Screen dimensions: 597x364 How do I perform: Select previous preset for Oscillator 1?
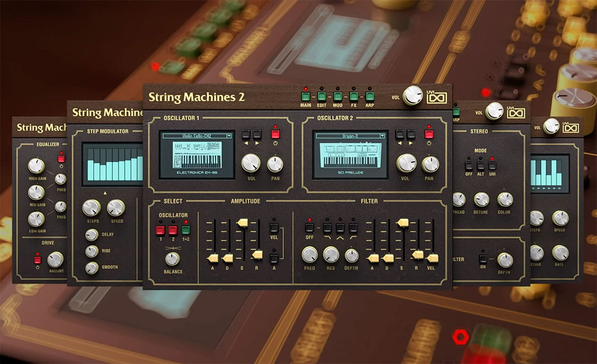coord(246,134)
